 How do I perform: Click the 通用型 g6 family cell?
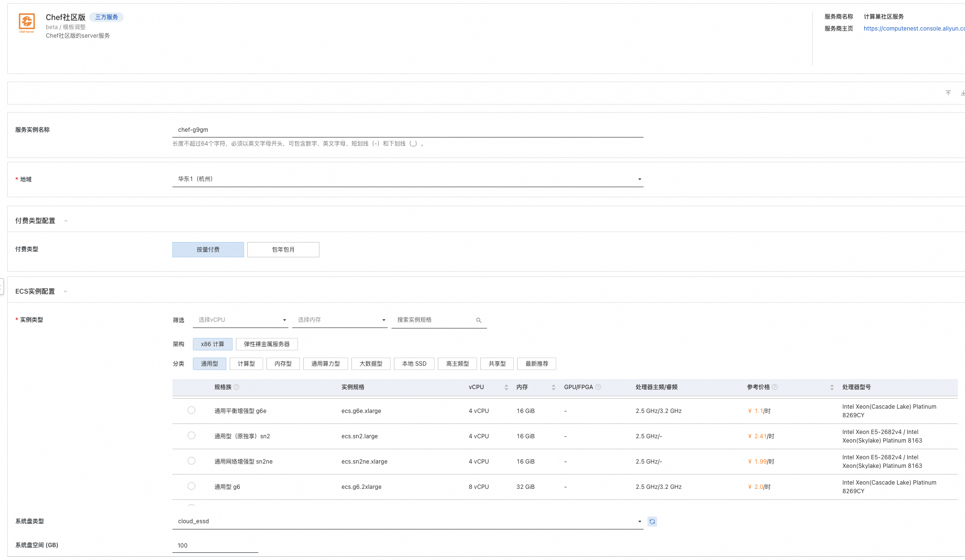tap(227, 487)
